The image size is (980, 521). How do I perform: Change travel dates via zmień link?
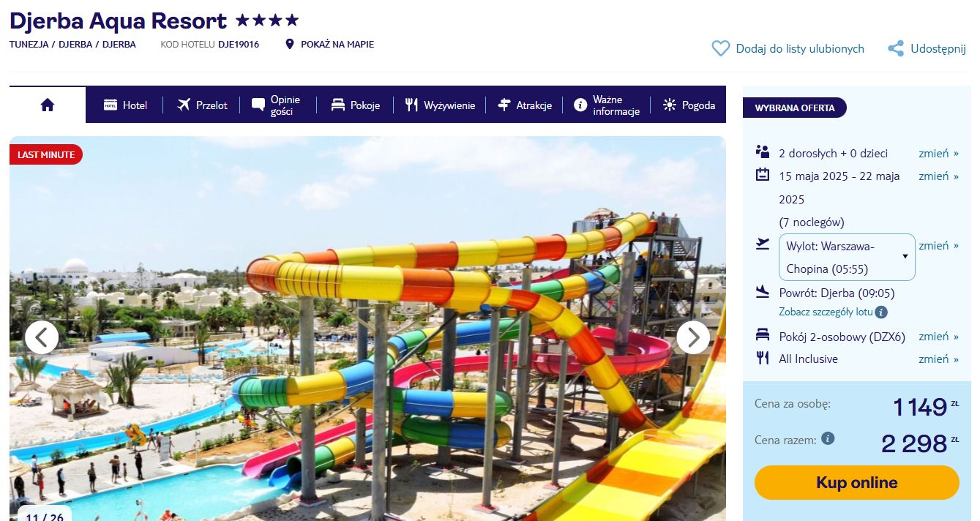[938, 176]
